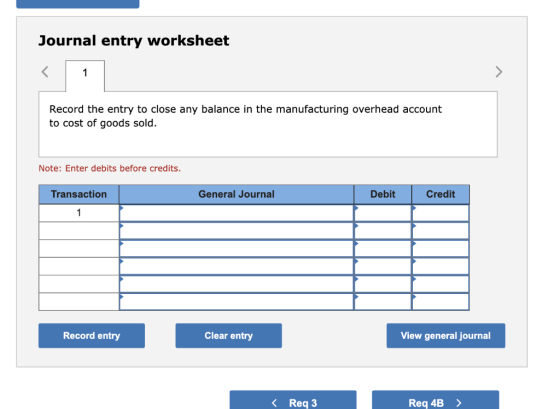The image size is (560, 409).
Task: Open fourth row General Journal account dropdown
Action: click(236, 266)
